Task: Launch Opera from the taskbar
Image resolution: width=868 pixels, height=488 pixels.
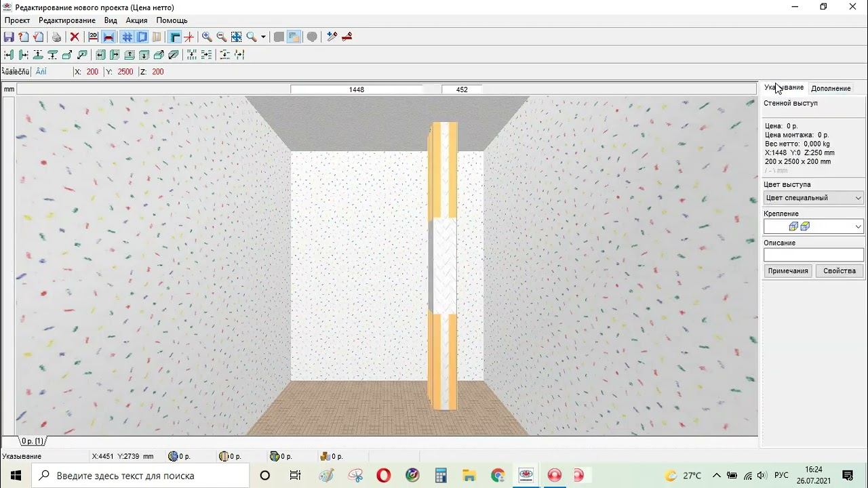Action: (x=383, y=475)
